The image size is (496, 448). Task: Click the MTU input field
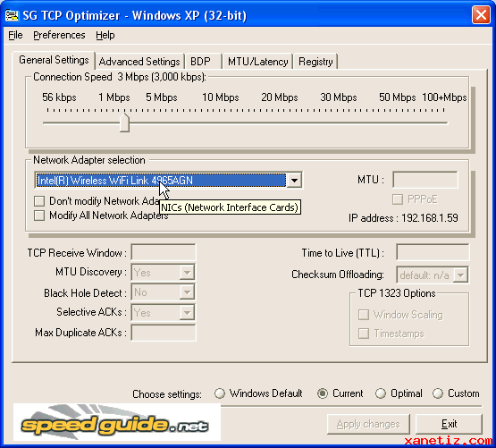[x=425, y=180]
